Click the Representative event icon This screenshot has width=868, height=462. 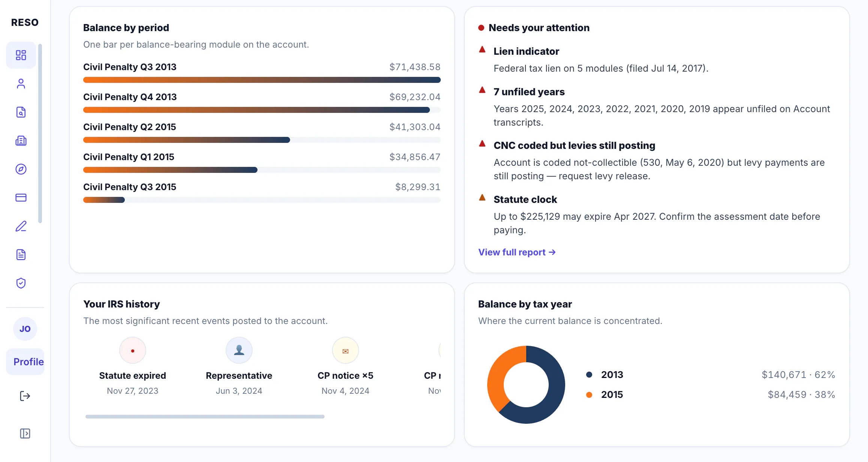239,351
